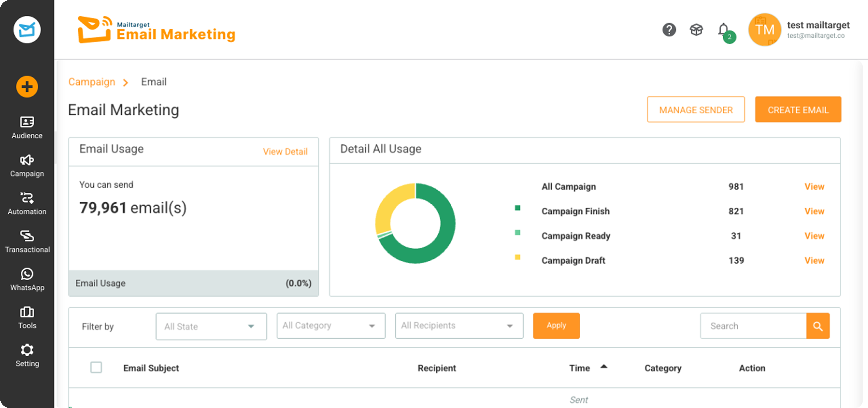Expand the All Category filter
The width and height of the screenshot is (868, 408).
[331, 326]
